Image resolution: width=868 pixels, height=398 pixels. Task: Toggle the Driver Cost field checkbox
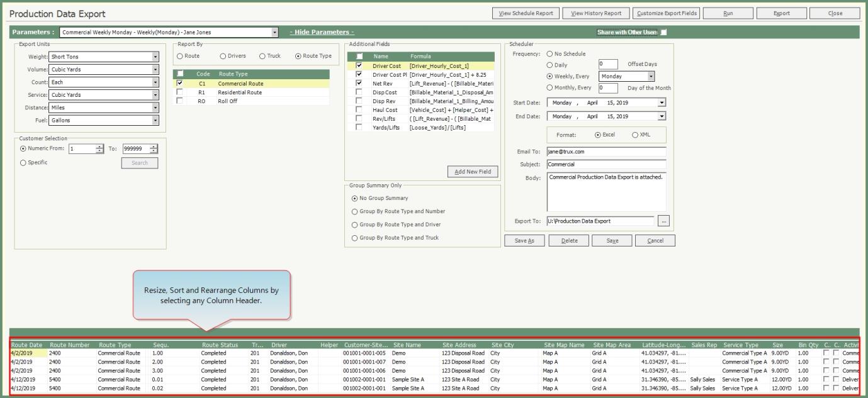[359, 65]
